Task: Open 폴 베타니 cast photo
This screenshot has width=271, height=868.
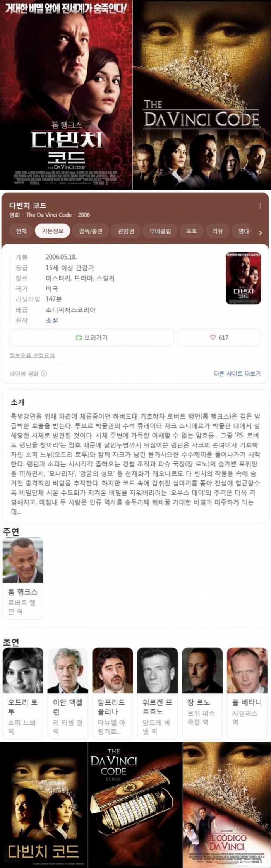Action: pyautogui.click(x=247, y=671)
